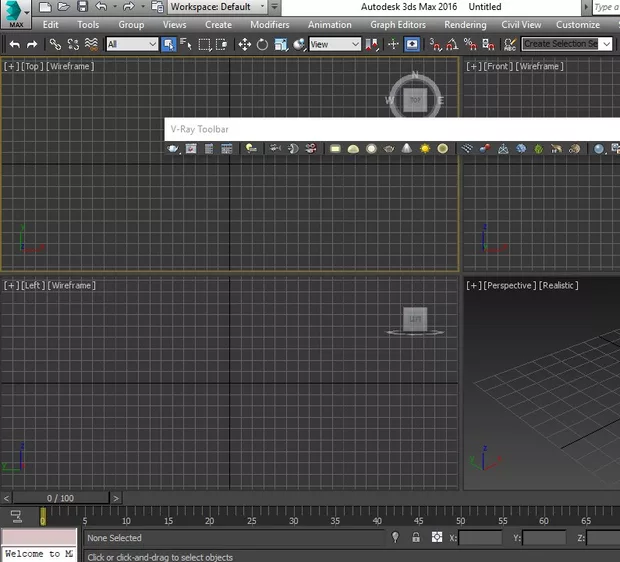Select the Select and Rotate tool
Image resolution: width=620 pixels, height=562 pixels.
[262, 45]
